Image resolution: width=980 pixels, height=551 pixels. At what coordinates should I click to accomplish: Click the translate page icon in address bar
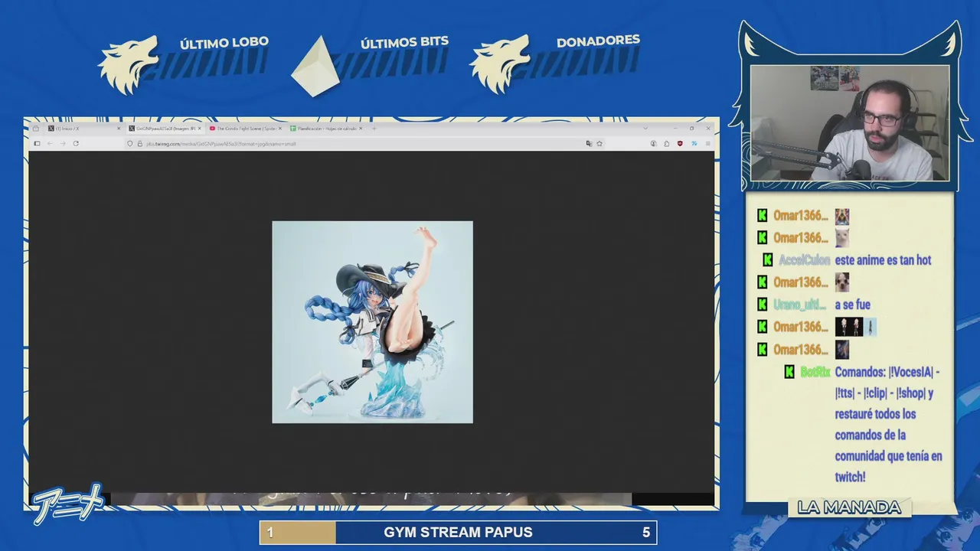pos(589,144)
